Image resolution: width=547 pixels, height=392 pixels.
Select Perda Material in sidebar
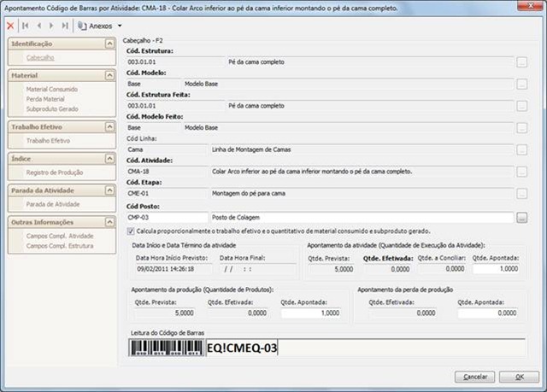pos(45,99)
